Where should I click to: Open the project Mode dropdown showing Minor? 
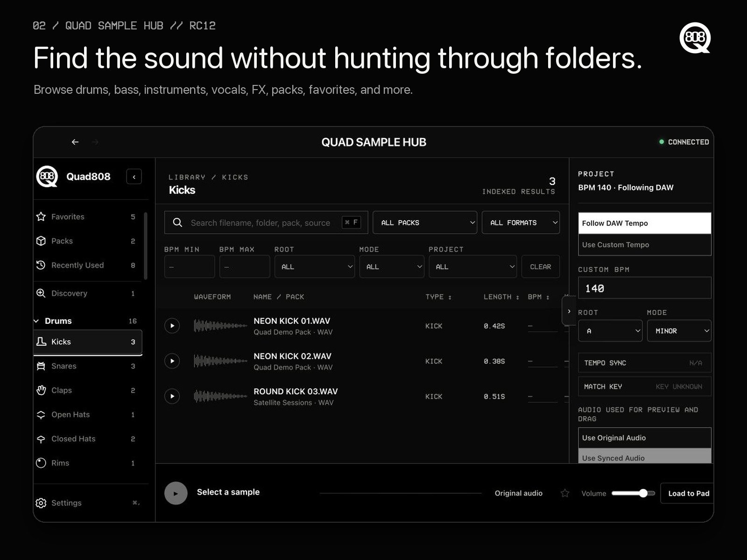point(679,331)
